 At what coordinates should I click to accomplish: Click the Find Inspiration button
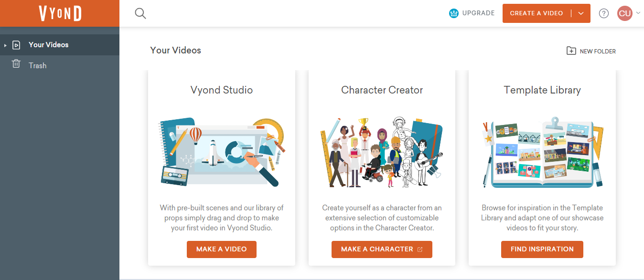click(x=542, y=249)
